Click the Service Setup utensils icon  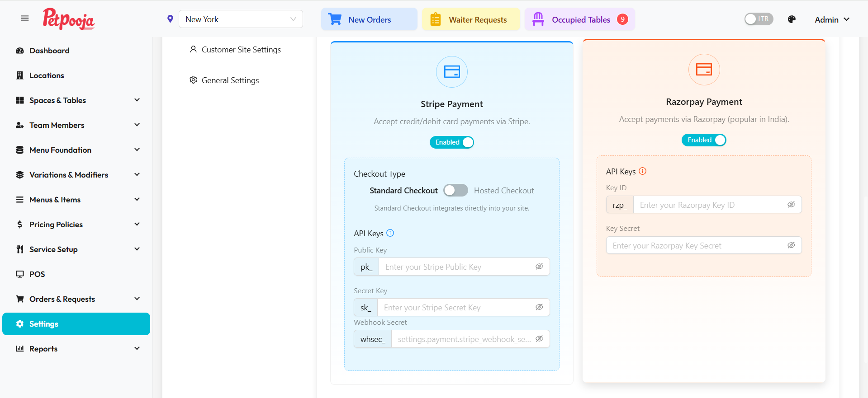click(20, 249)
